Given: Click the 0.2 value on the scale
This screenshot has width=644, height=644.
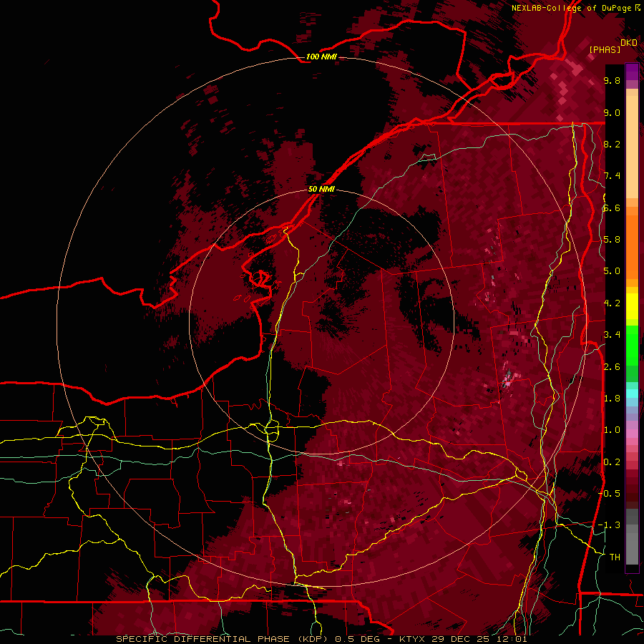Looking at the screenshot, I should click(x=612, y=462).
